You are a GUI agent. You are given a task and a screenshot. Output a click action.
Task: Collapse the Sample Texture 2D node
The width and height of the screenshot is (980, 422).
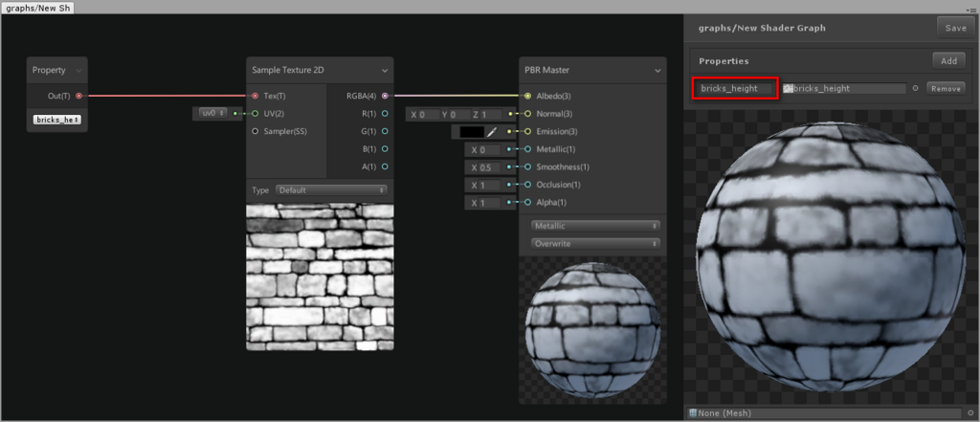click(x=385, y=71)
